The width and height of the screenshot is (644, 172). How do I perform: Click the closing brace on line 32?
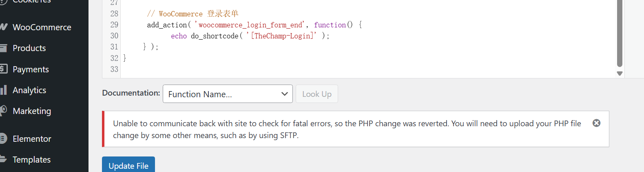(x=125, y=58)
